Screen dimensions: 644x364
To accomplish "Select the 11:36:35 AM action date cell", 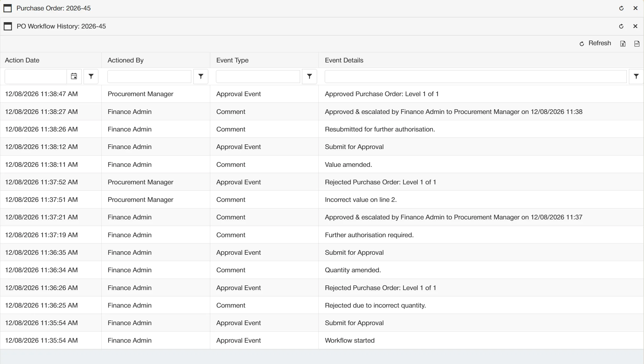I will click(51, 253).
